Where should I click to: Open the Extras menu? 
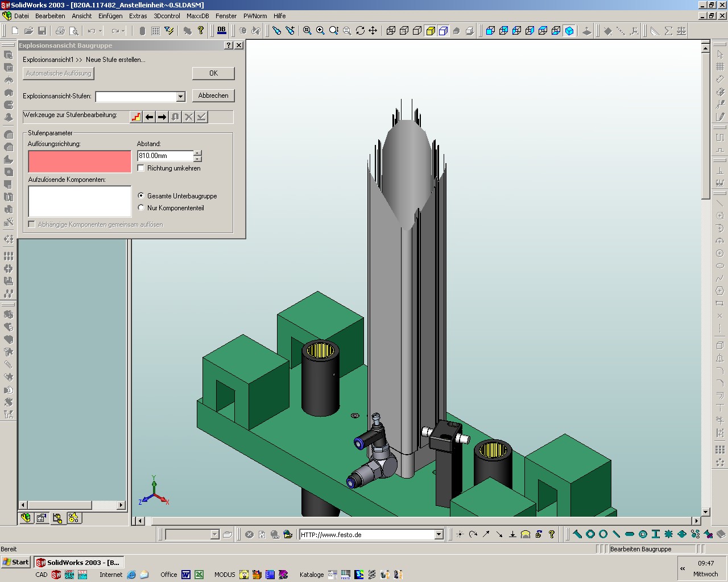pos(138,16)
